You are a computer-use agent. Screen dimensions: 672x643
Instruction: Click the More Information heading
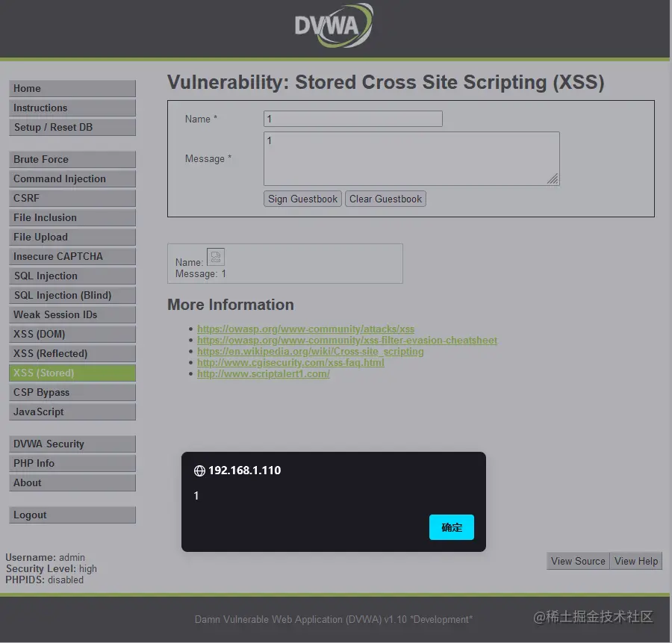231,305
